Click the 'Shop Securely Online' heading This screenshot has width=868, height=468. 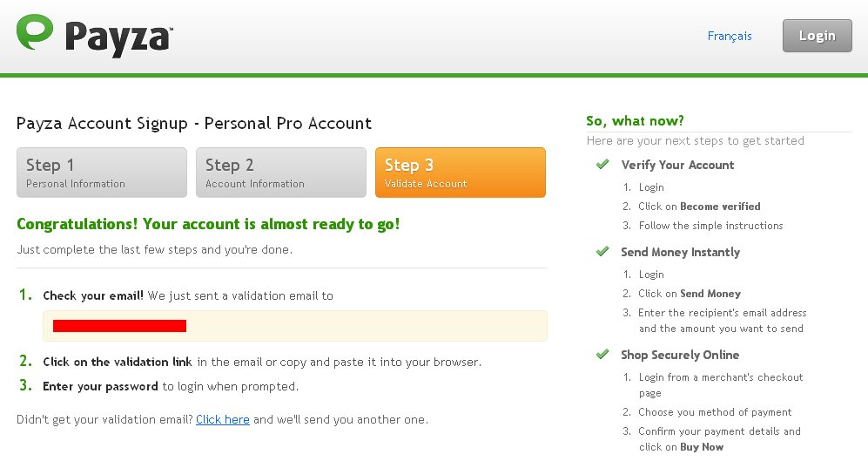pos(680,355)
